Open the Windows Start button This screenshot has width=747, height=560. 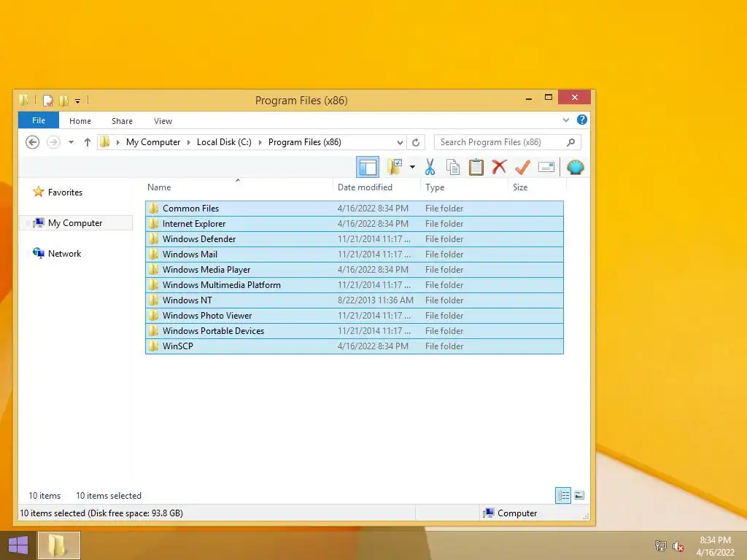pos(18,545)
